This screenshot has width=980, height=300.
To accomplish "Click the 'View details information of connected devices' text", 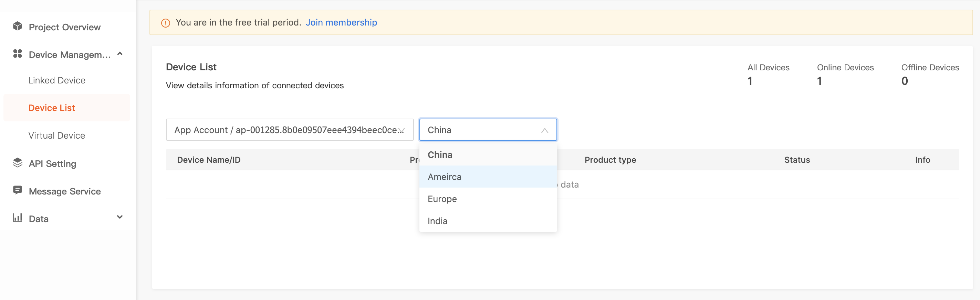I will tap(254, 86).
